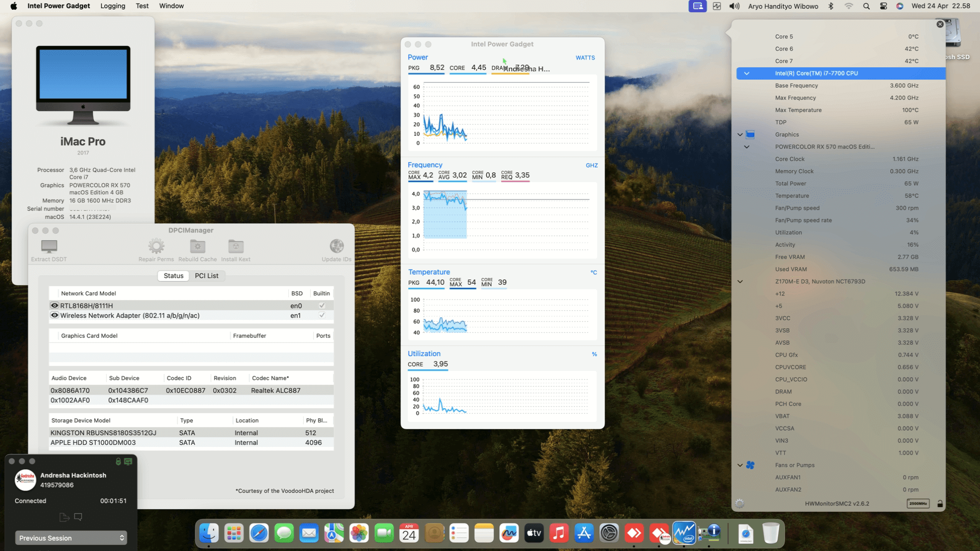980x551 pixels.
Task: Select the Repair Perms gear icon
Action: [156, 246]
